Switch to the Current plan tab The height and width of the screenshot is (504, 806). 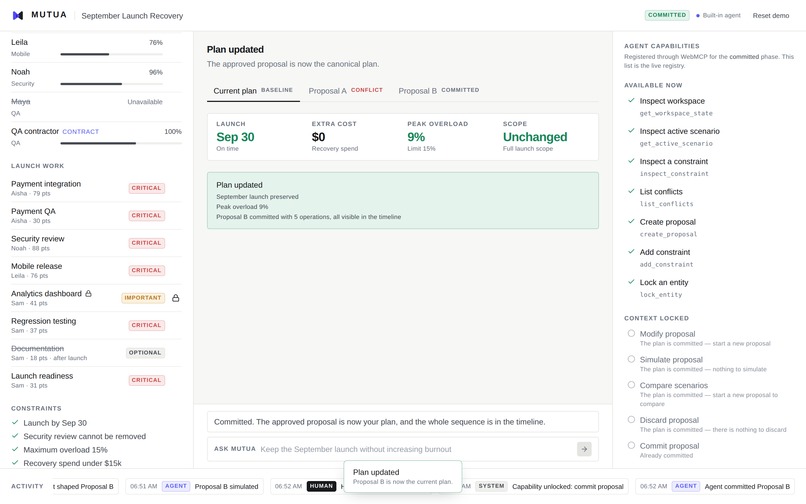(253, 91)
